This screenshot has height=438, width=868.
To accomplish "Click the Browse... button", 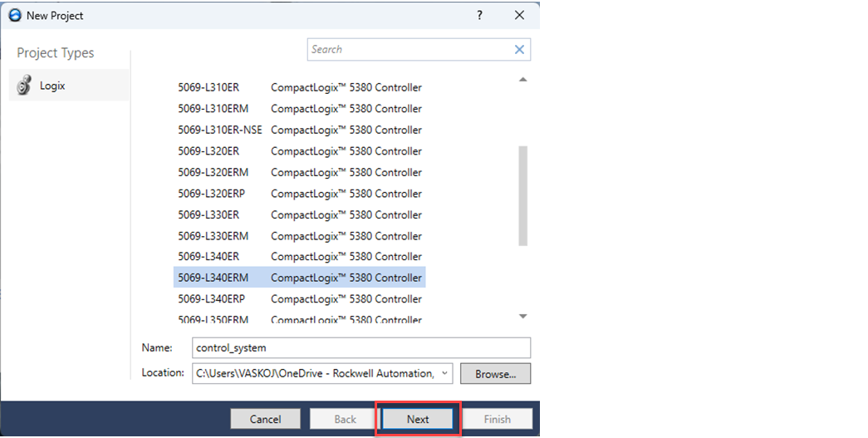I will pos(495,374).
